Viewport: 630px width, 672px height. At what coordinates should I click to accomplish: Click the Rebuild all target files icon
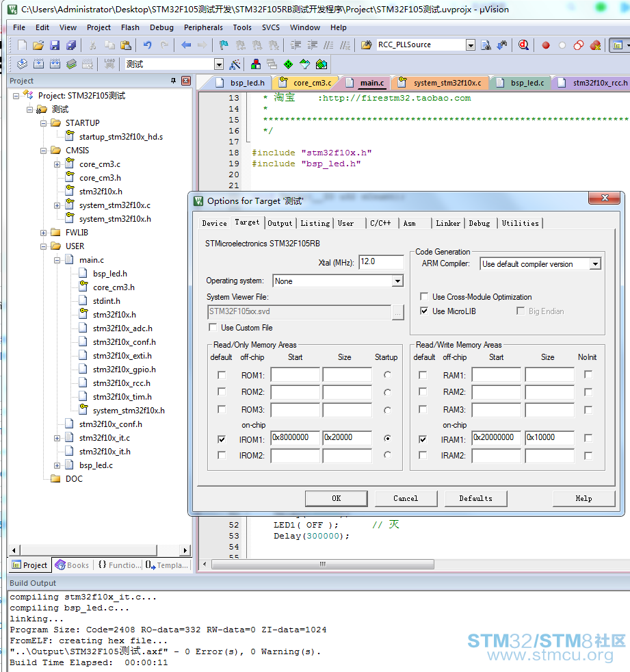click(55, 64)
